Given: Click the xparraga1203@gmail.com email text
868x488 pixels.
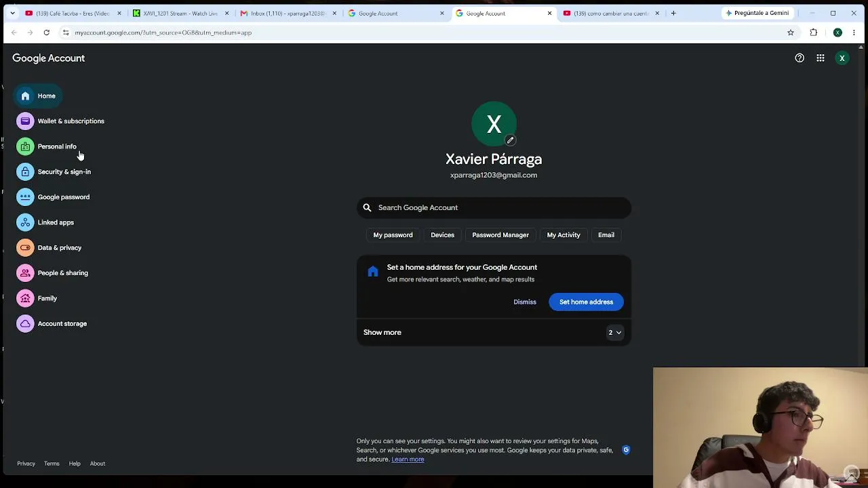Looking at the screenshot, I should (494, 175).
